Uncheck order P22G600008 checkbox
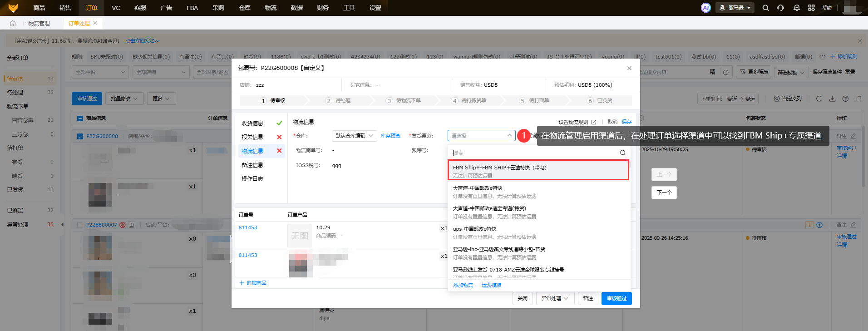The image size is (868, 331). point(80,136)
